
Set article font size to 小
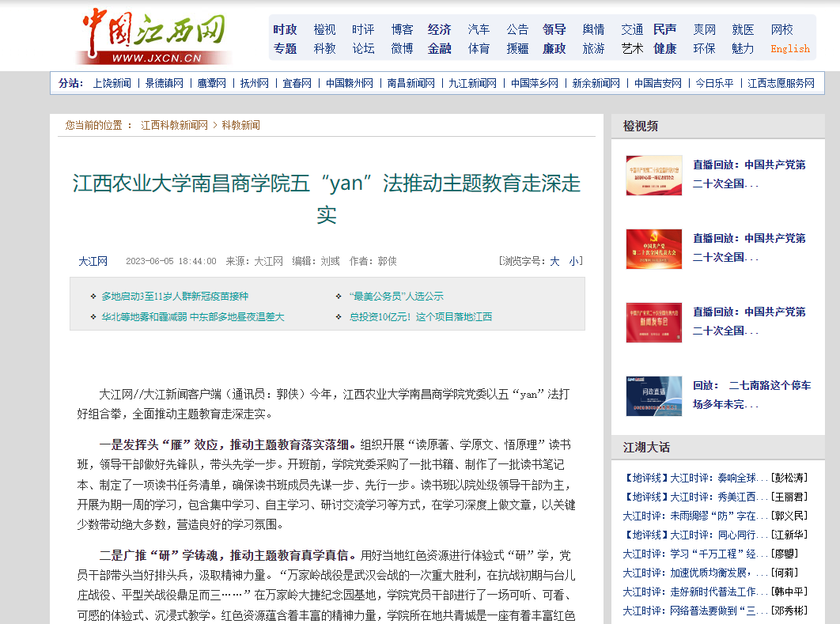coord(573,261)
